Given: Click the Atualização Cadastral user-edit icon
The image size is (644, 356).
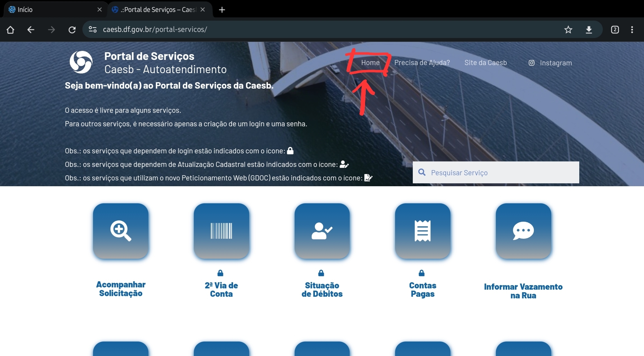Looking at the screenshot, I should click(x=344, y=164).
